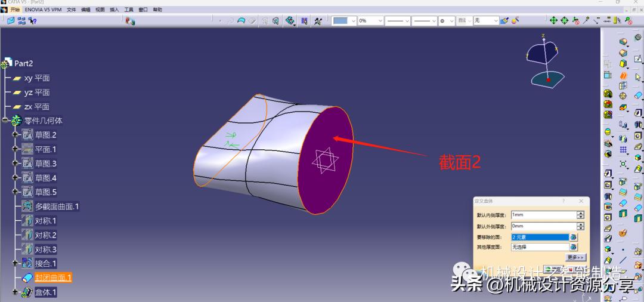
Task: Open the point symbol dropdown
Action: (451, 20)
